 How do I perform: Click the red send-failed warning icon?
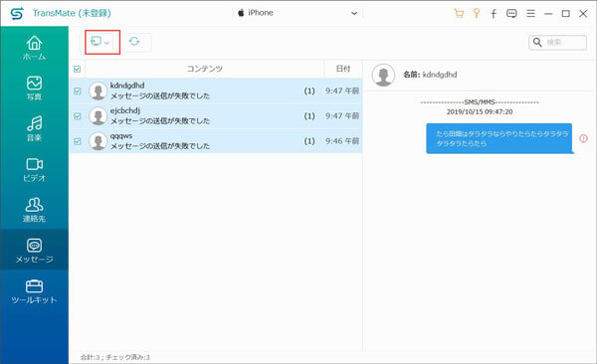point(583,138)
